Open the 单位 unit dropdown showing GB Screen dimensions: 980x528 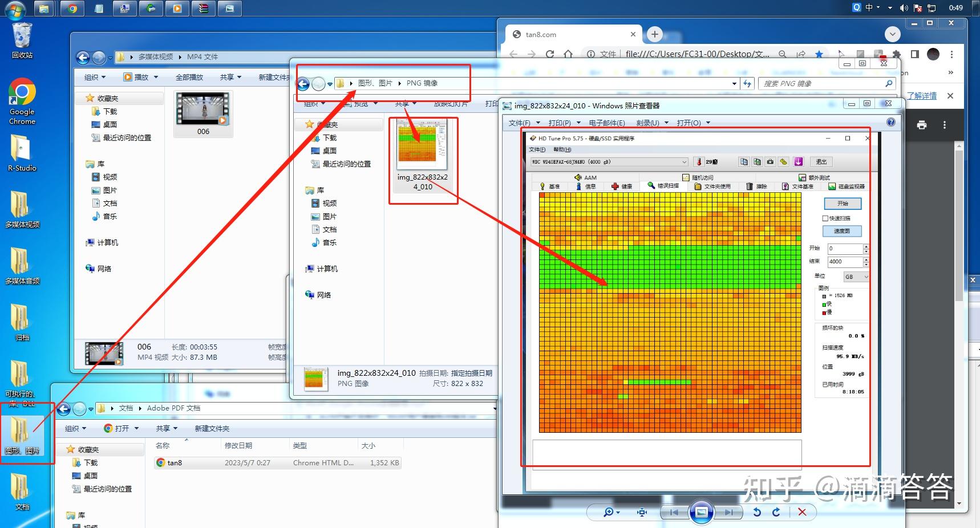(x=856, y=277)
